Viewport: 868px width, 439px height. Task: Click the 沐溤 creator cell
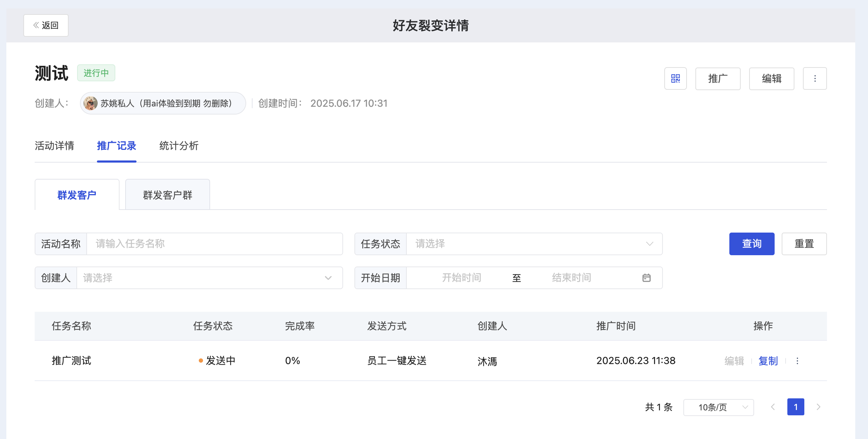487,361
